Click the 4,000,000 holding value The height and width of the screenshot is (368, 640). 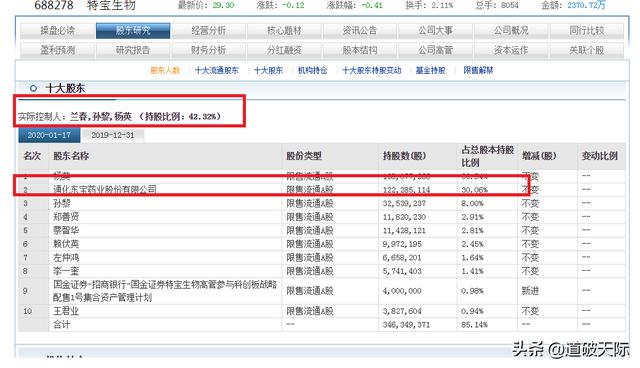point(402,291)
